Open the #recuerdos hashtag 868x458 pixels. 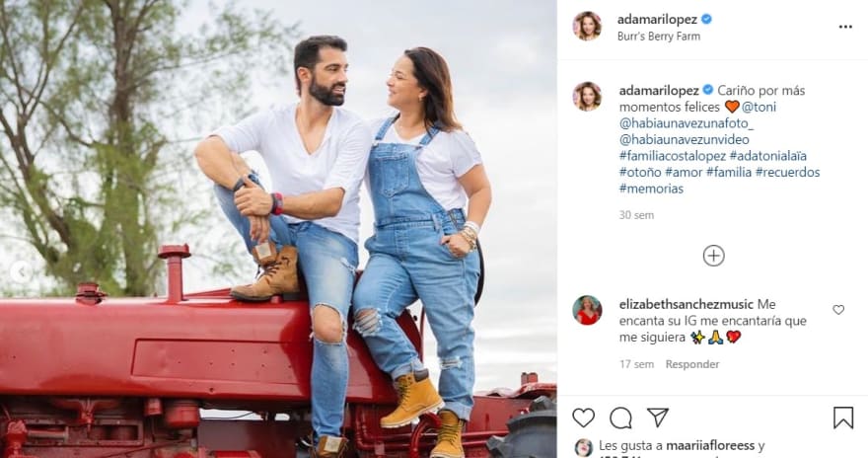pos(787,172)
